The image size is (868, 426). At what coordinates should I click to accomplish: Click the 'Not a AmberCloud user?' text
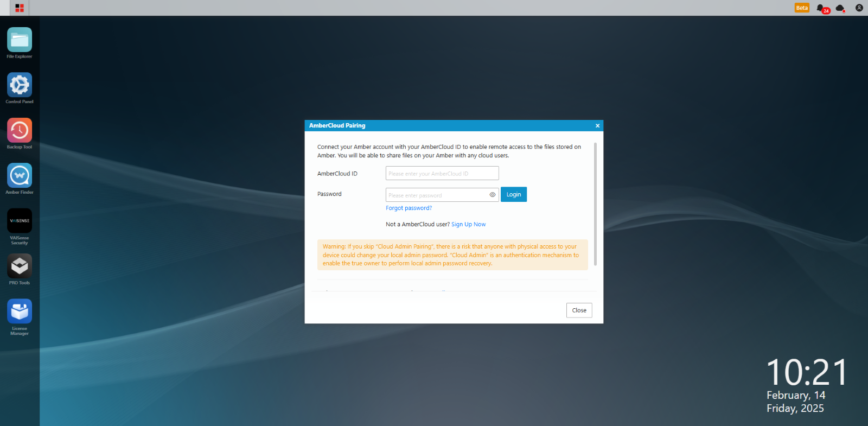point(418,225)
